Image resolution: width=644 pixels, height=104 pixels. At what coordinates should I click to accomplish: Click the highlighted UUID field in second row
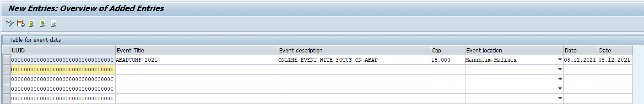pyautogui.click(x=62, y=69)
